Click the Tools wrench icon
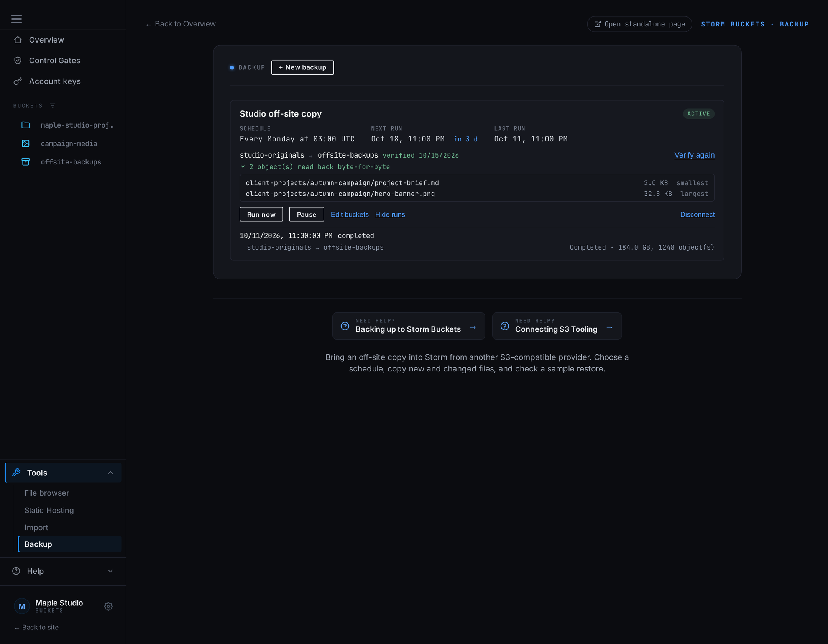Screen dimensions: 828x644 pyautogui.click(x=16, y=473)
